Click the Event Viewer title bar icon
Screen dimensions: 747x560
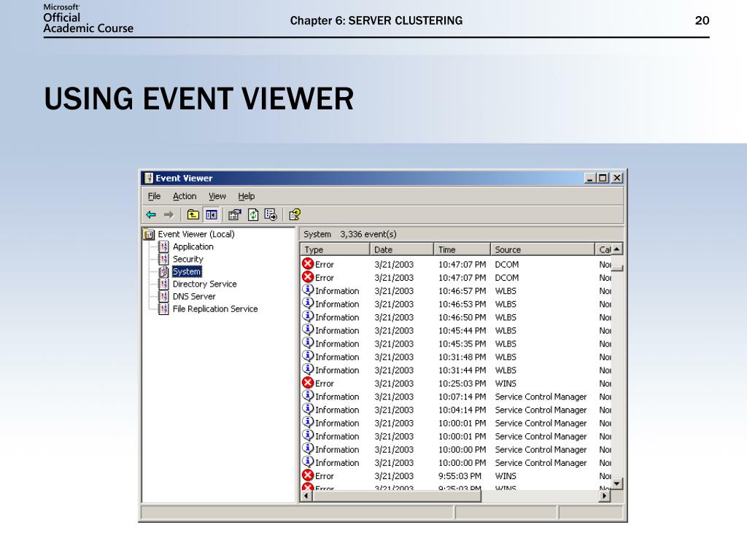149,178
